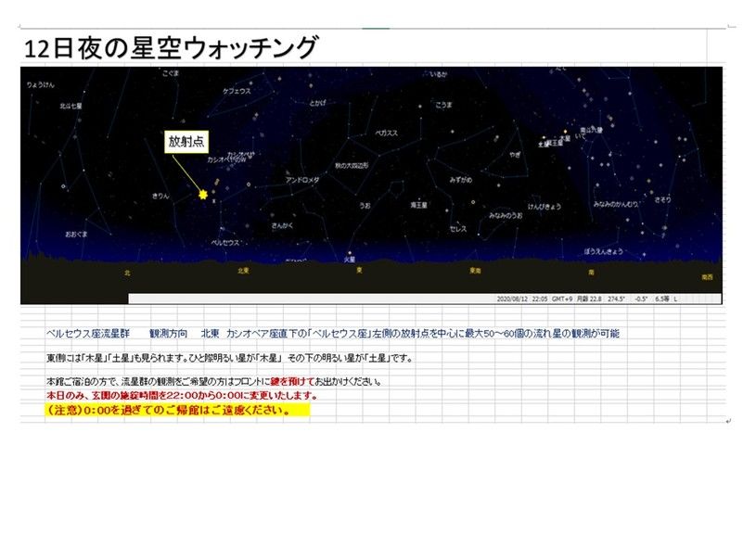Click the GMT+9 status bar entry
The height and width of the screenshot is (534, 756).
[x=562, y=299]
